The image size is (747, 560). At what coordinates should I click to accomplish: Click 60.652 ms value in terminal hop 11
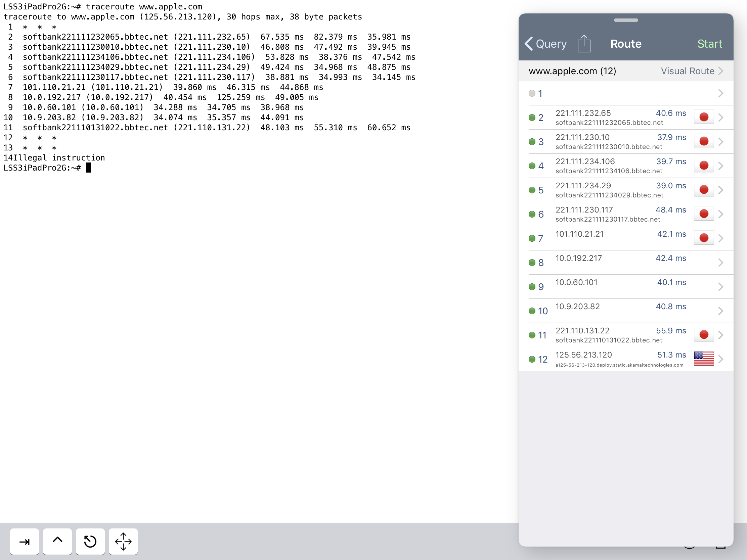coord(389,128)
